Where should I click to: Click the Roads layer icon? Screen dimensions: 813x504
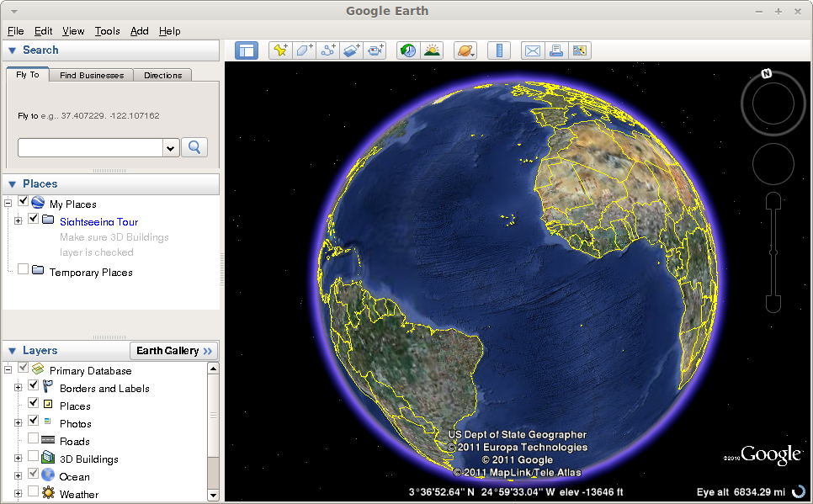(48, 440)
